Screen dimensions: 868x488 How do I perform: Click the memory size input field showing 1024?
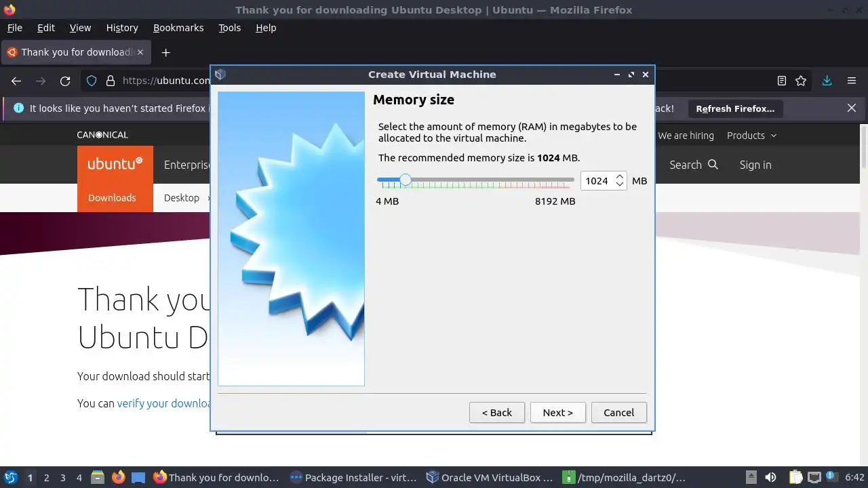(x=597, y=181)
